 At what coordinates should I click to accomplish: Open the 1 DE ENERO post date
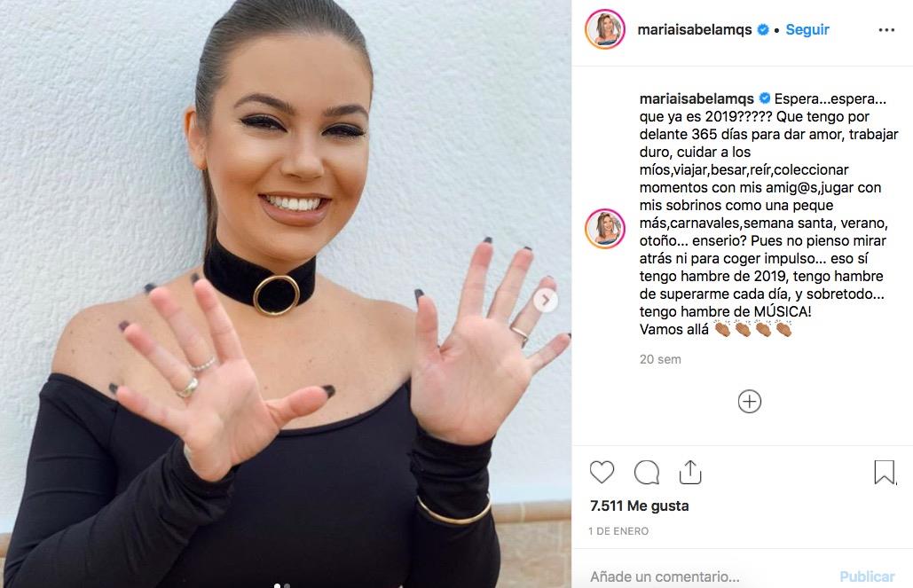point(618,531)
